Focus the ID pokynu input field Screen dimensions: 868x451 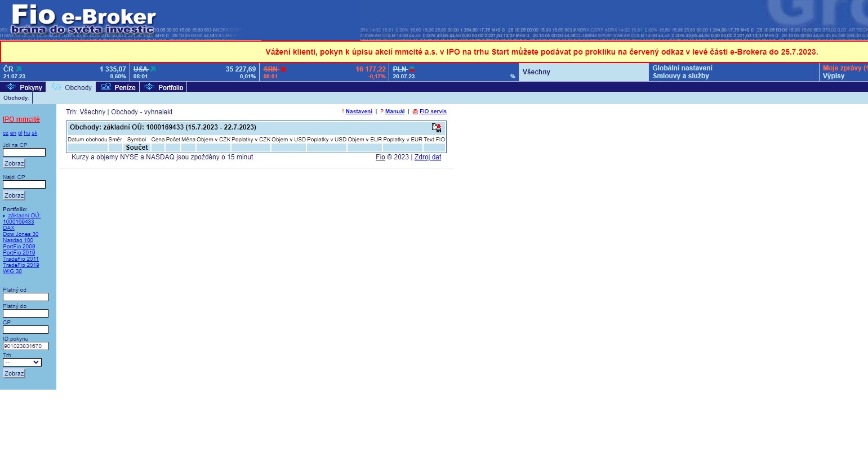tap(25, 346)
